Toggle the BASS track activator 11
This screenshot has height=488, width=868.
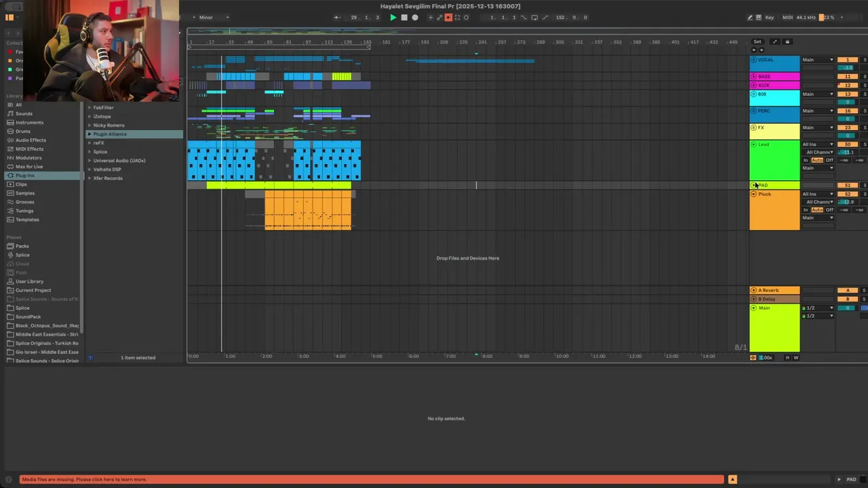click(x=848, y=77)
